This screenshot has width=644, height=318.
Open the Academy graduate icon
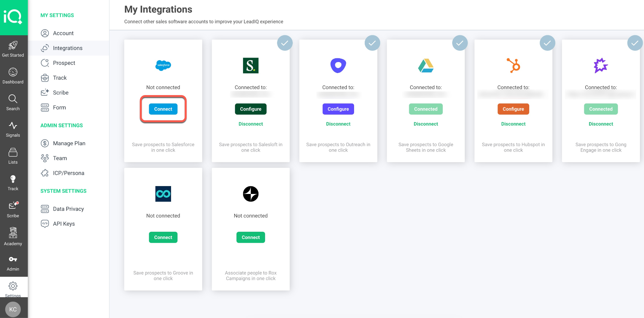coord(13,233)
